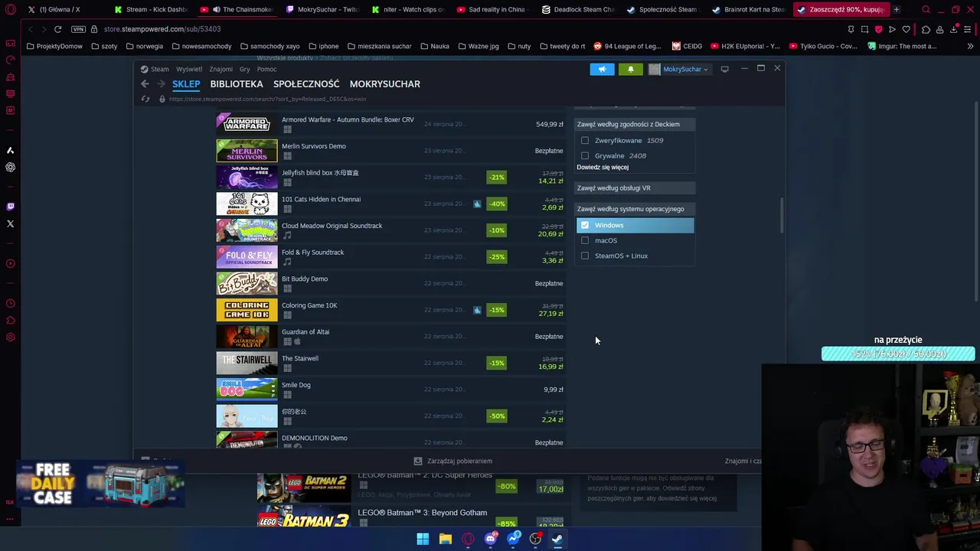
Task: Open the MokrySuchar account dropdown
Action: (x=678, y=69)
